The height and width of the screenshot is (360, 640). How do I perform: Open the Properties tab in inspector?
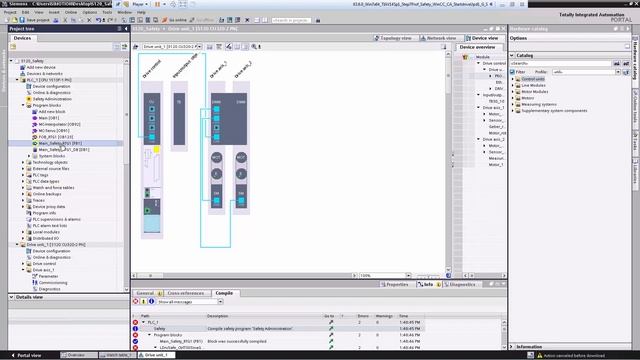pyautogui.click(x=394, y=284)
